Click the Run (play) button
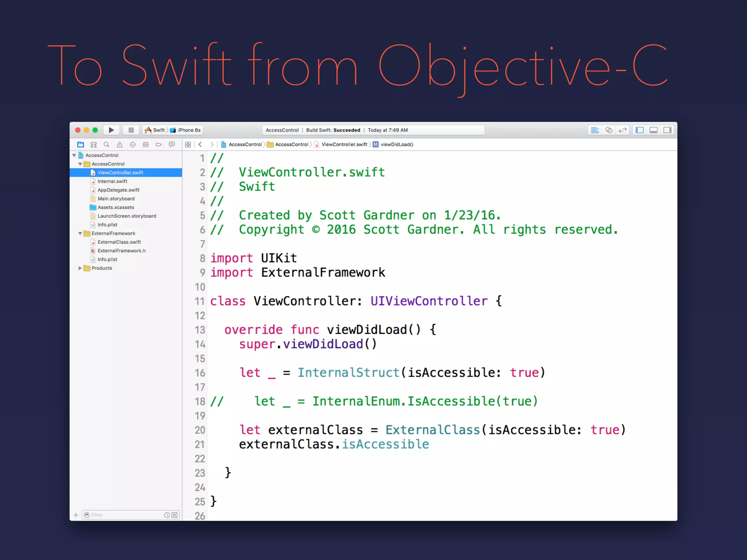The image size is (747, 560). 111,130
